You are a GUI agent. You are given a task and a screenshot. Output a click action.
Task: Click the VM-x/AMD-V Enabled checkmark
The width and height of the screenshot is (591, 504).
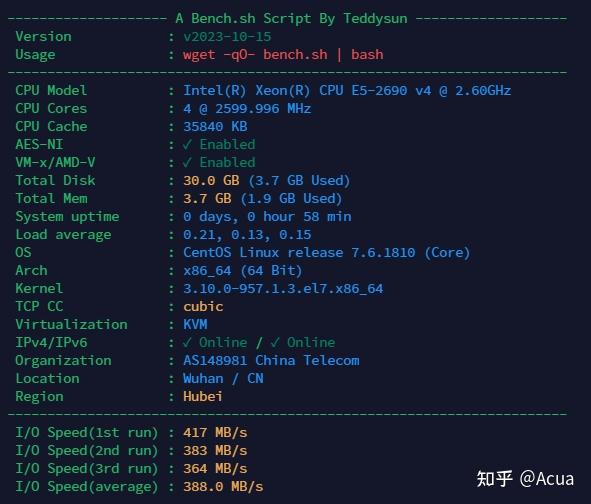coord(187,162)
